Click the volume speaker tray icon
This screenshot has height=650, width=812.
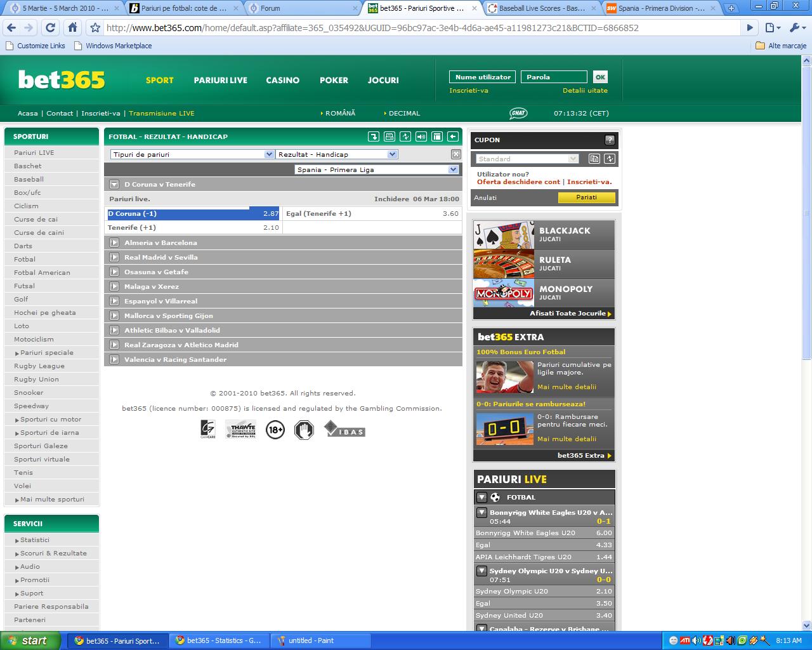point(697,640)
